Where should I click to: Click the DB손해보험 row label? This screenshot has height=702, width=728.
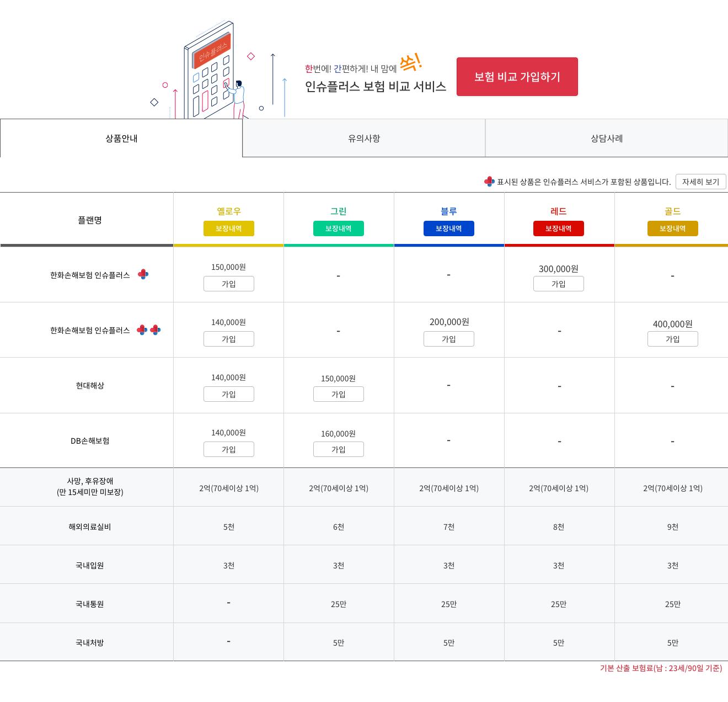click(90, 440)
